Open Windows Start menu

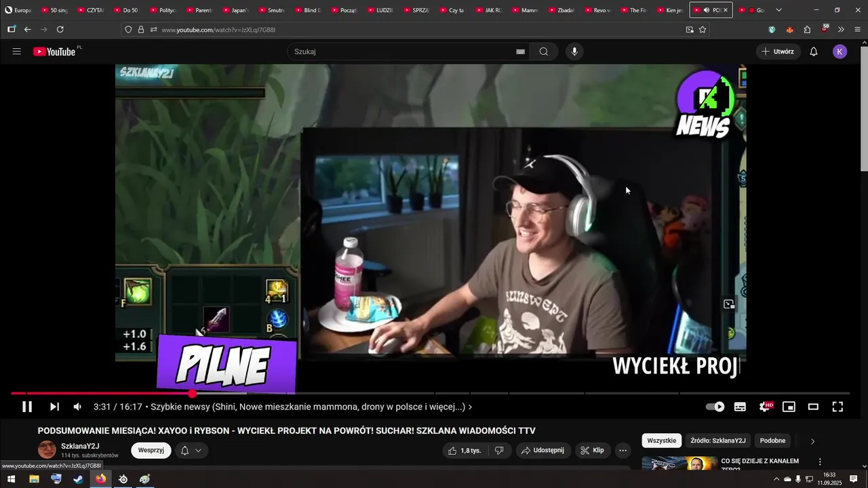click(x=11, y=479)
